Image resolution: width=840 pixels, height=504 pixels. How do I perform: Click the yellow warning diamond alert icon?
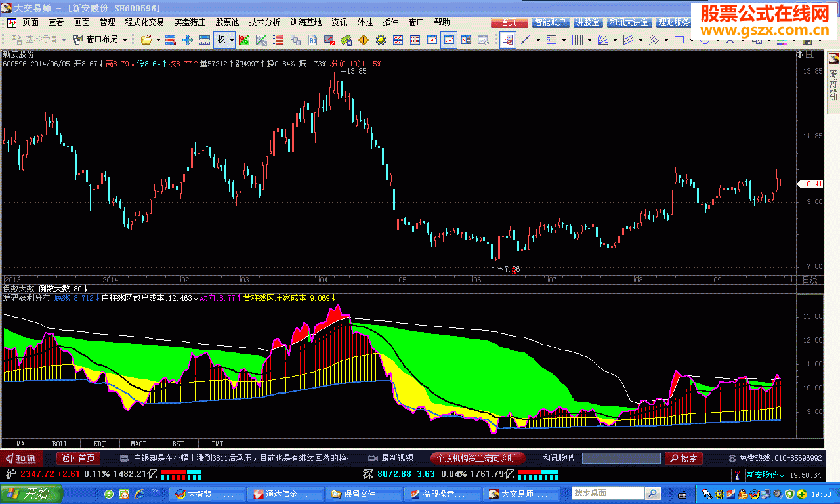pos(364,39)
